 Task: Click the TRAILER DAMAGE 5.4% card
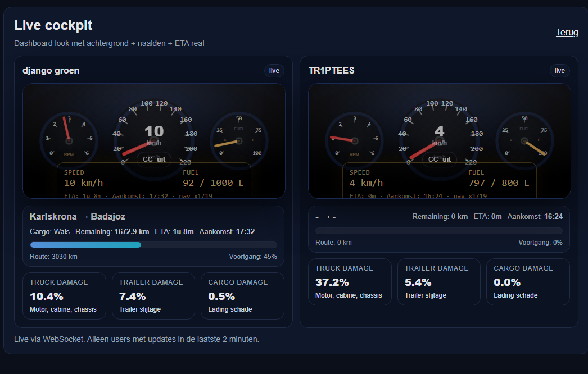(439, 281)
